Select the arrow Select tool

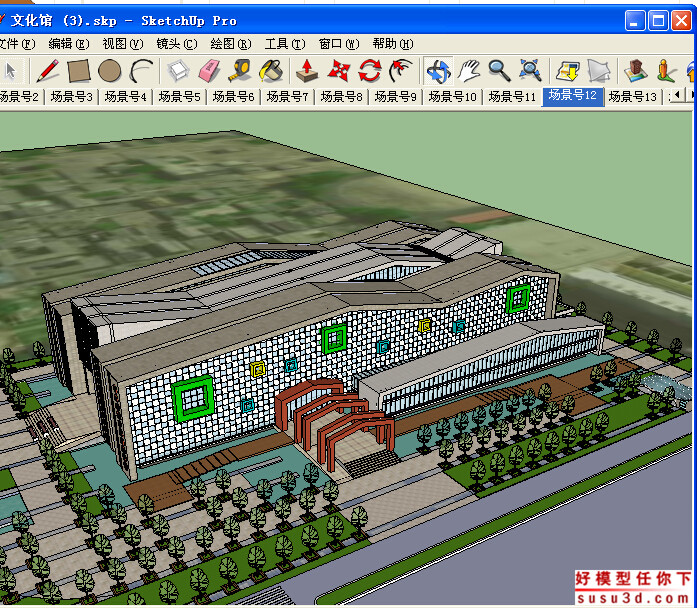(10, 71)
